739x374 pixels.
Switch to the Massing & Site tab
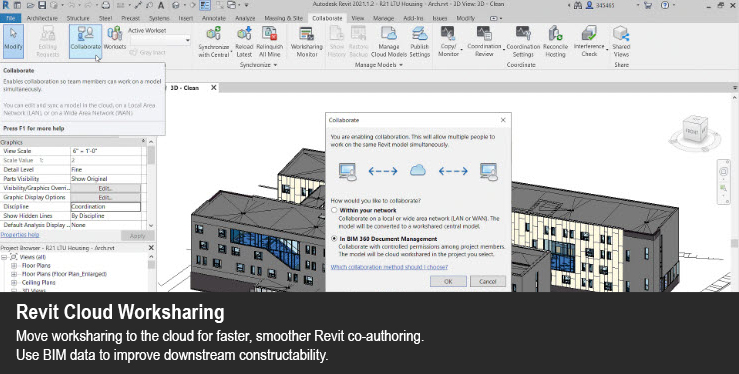point(283,18)
